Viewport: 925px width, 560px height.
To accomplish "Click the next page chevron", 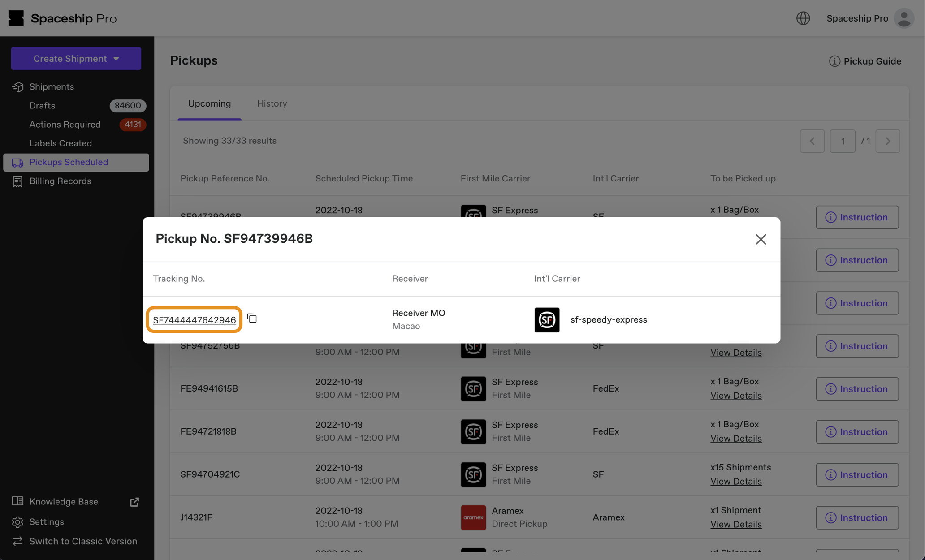I will pos(888,141).
